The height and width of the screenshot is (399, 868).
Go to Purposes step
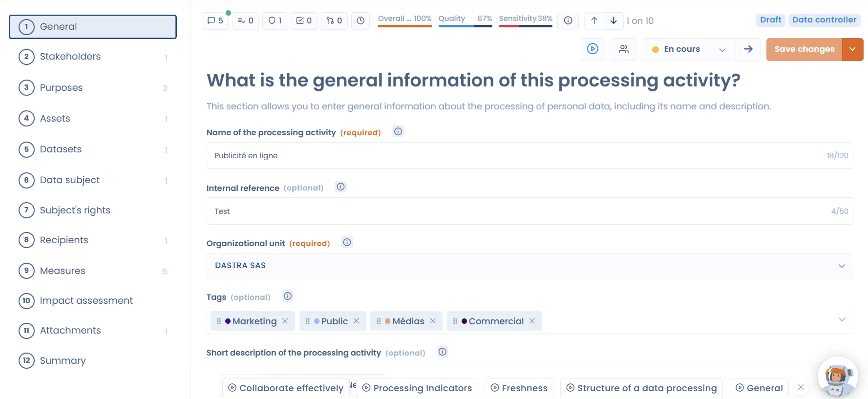coord(93,88)
